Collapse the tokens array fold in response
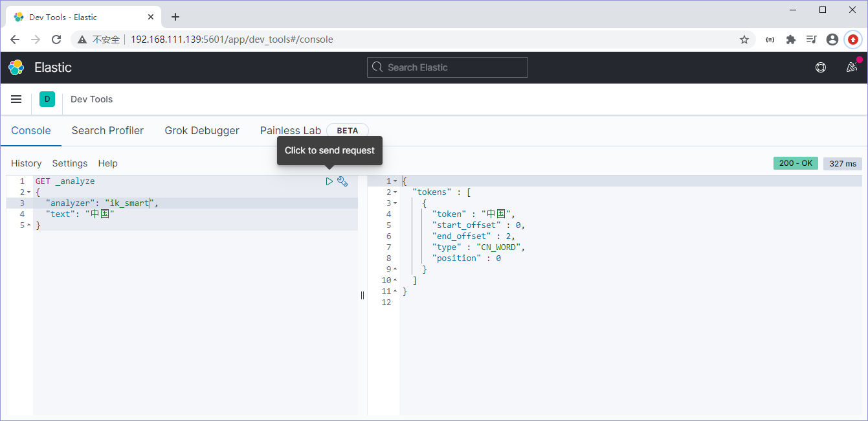 click(395, 192)
